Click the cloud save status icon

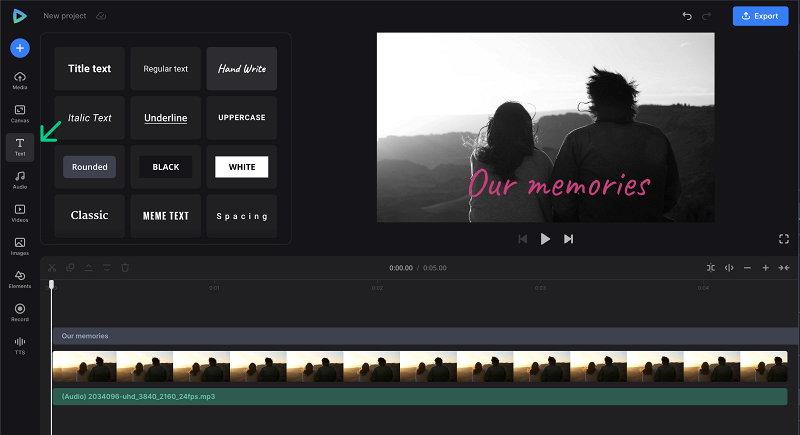[x=101, y=16]
